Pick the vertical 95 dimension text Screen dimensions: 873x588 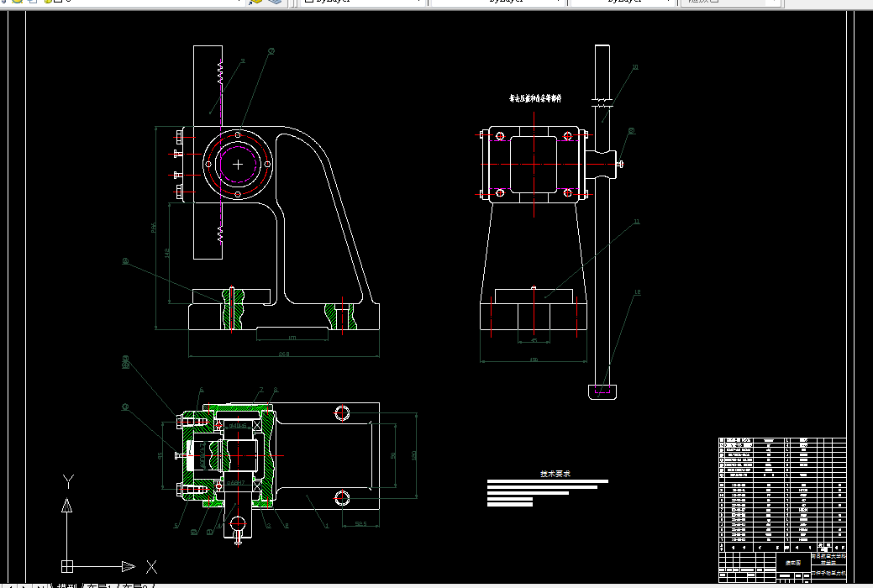pos(160,455)
